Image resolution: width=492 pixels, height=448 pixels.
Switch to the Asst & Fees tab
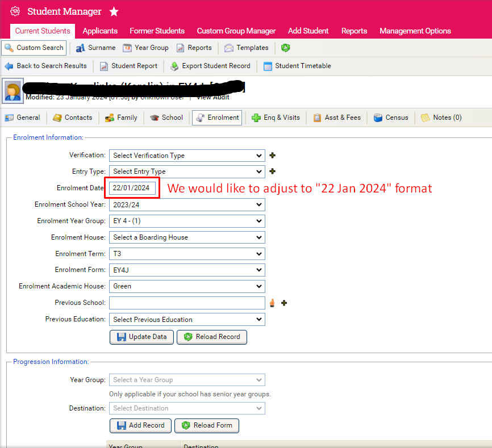click(337, 118)
